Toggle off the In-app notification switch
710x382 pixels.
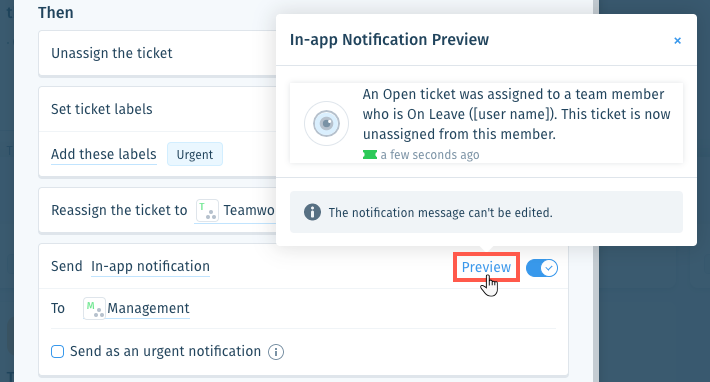click(542, 268)
